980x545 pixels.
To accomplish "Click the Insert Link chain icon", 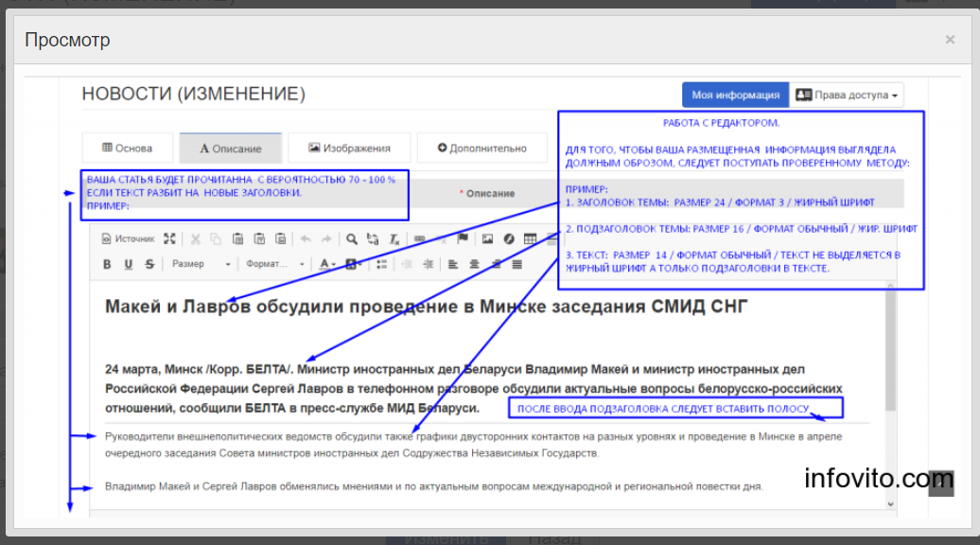I will (x=419, y=238).
